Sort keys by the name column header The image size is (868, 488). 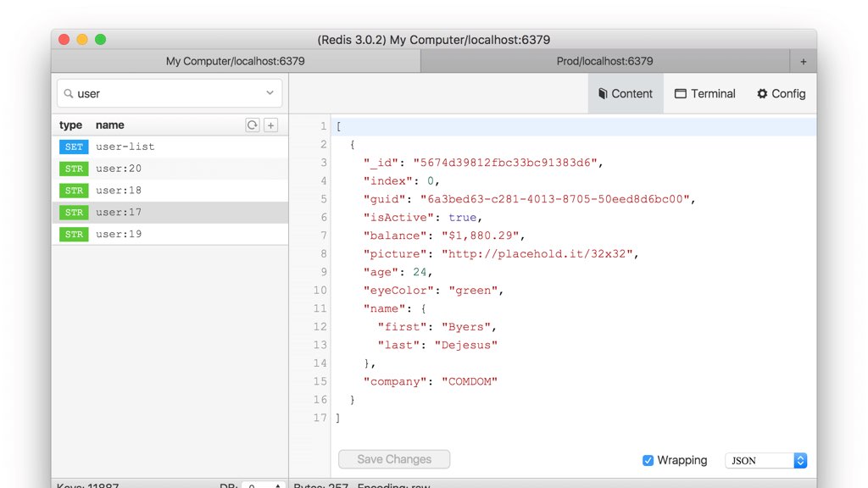pos(110,125)
